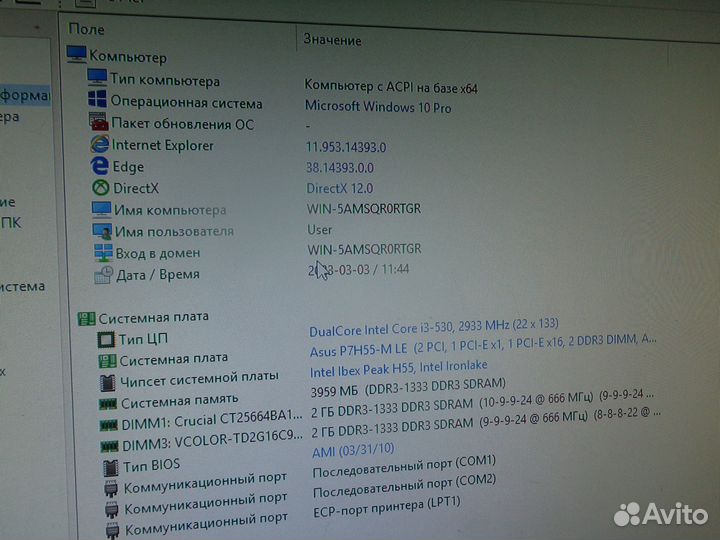Viewport: 720px width, 540px height.
Task: Select the Дата / Время label
Action: click(158, 275)
